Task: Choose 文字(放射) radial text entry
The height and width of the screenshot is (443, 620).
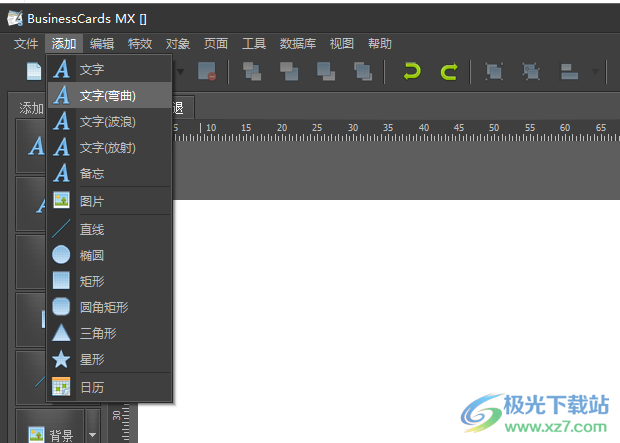Action: 110,148
